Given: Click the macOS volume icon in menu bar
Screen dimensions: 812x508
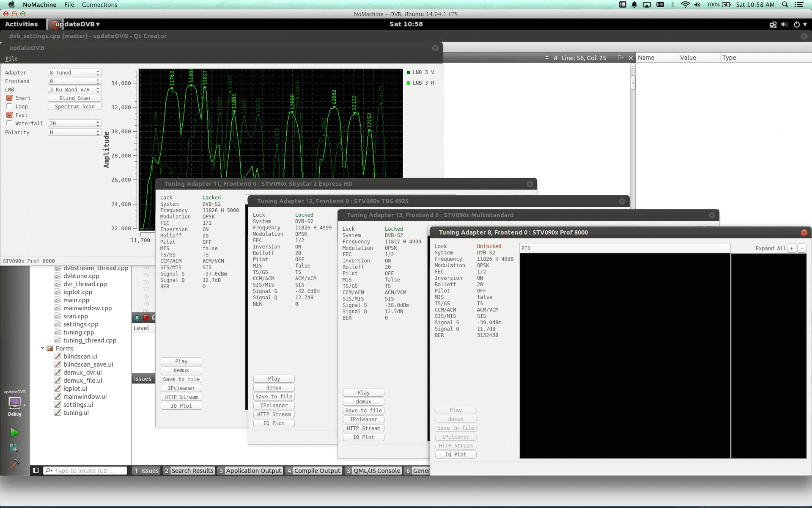Looking at the screenshot, I should tap(697, 5).
